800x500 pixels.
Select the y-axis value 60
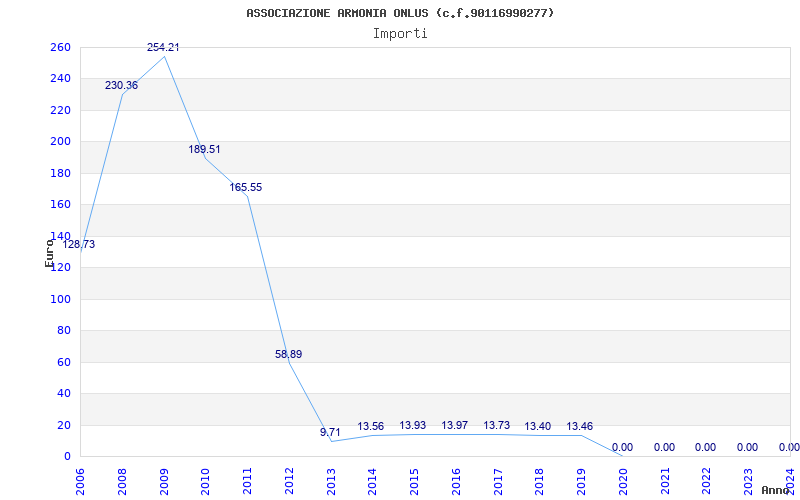[63, 362]
